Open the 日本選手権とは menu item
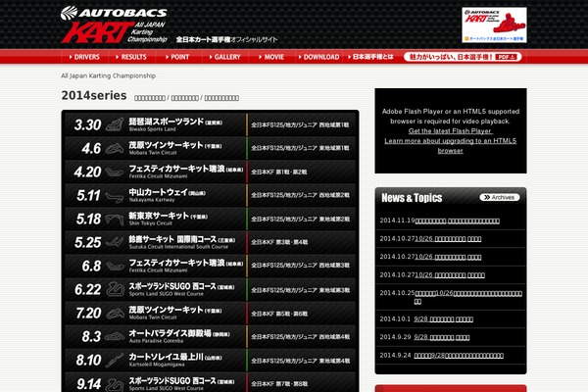 pyautogui.click(x=370, y=57)
